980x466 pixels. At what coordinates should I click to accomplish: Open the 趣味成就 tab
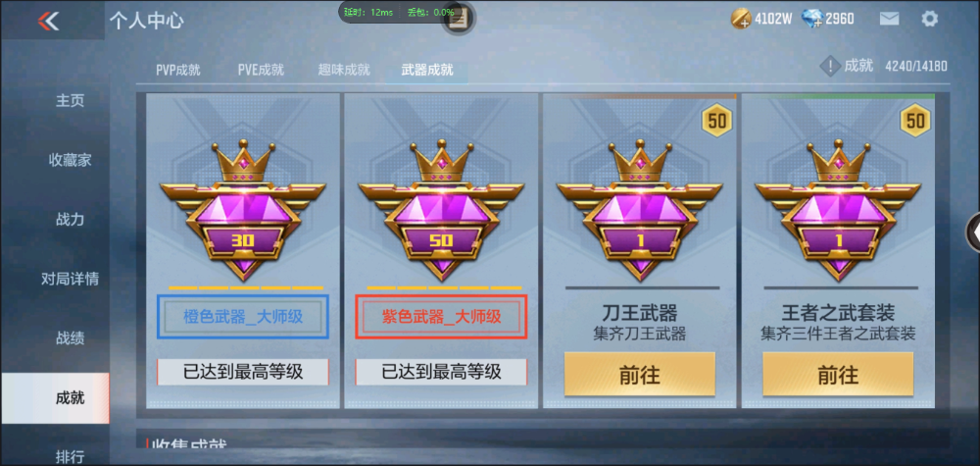344,70
